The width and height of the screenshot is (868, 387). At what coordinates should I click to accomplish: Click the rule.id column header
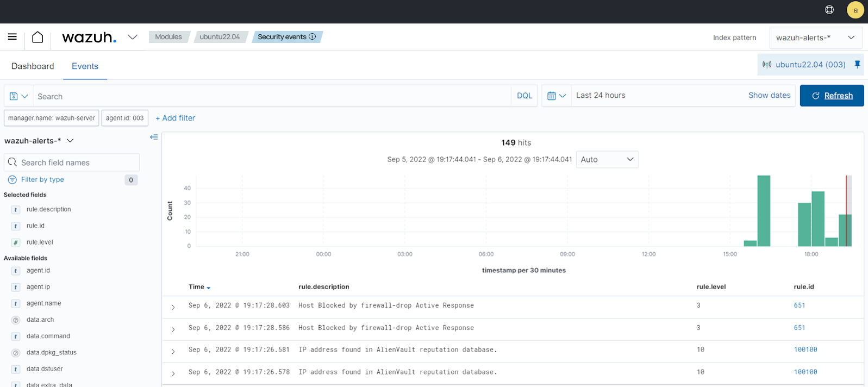click(804, 287)
